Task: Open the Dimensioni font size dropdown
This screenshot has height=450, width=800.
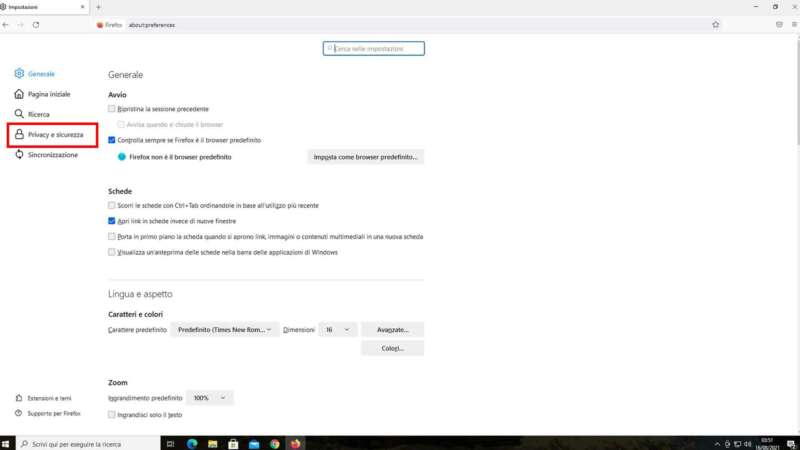Action: click(337, 330)
